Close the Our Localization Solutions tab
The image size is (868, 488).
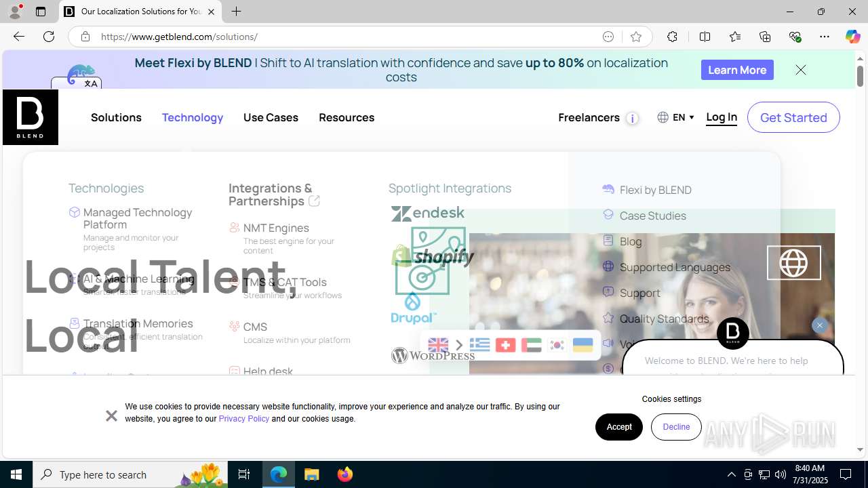[x=211, y=12]
